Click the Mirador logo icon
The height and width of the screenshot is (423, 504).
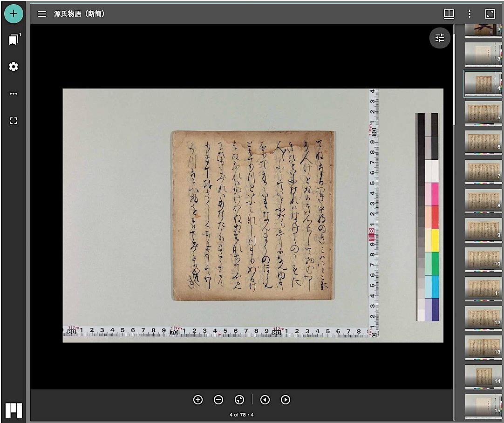click(x=14, y=410)
